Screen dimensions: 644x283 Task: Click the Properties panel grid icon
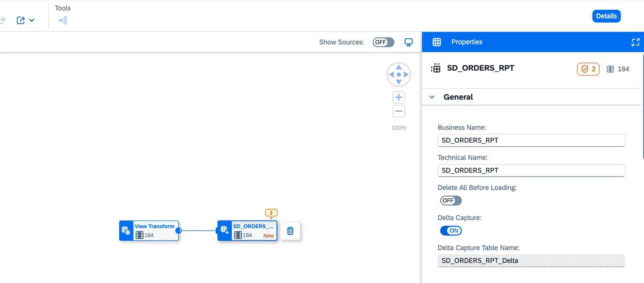coord(437,42)
